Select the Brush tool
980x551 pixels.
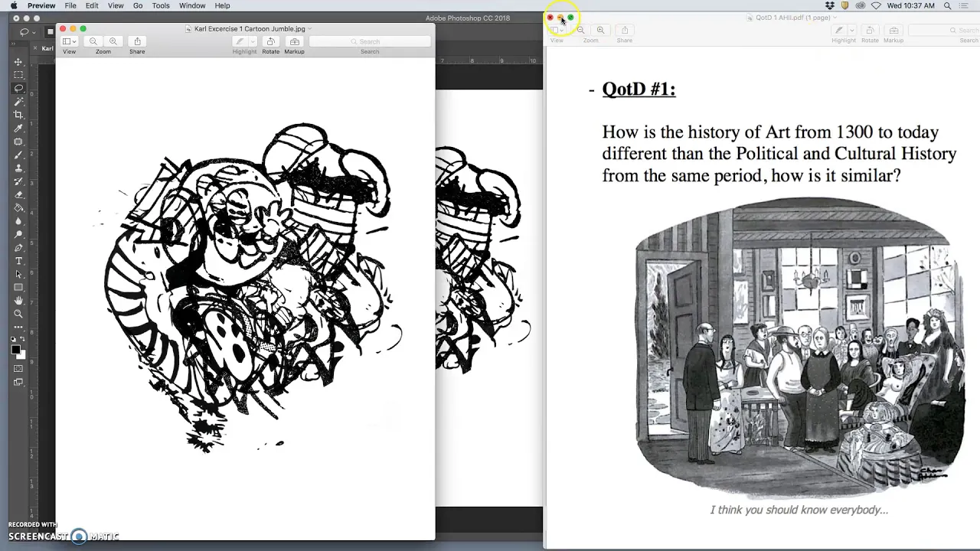(x=18, y=155)
